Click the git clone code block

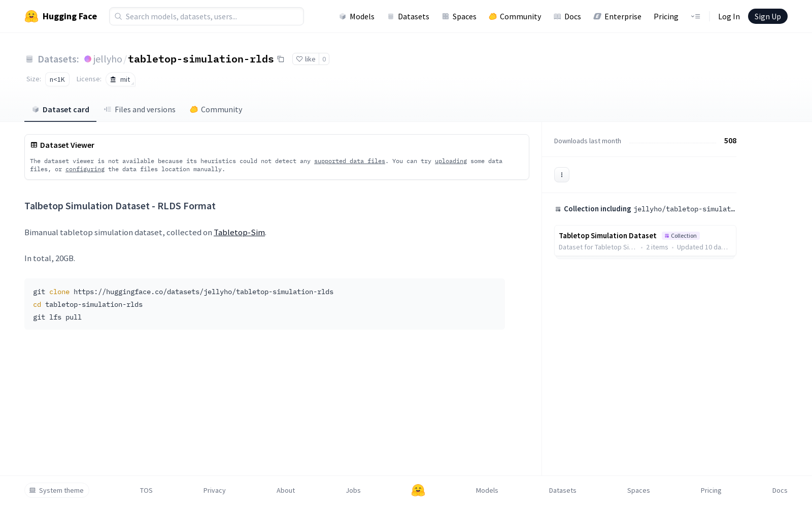pos(265,304)
